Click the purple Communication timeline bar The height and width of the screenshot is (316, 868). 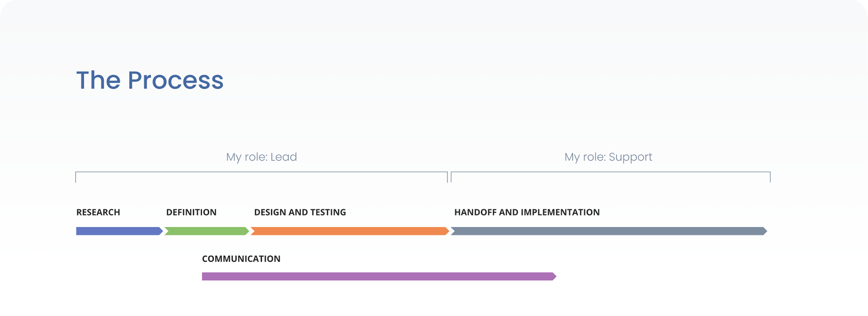click(x=377, y=277)
